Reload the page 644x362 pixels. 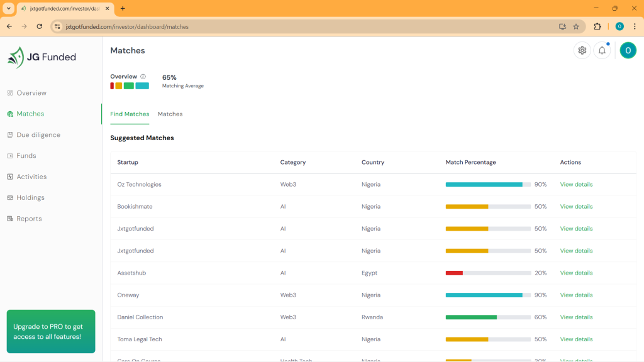(40, 26)
